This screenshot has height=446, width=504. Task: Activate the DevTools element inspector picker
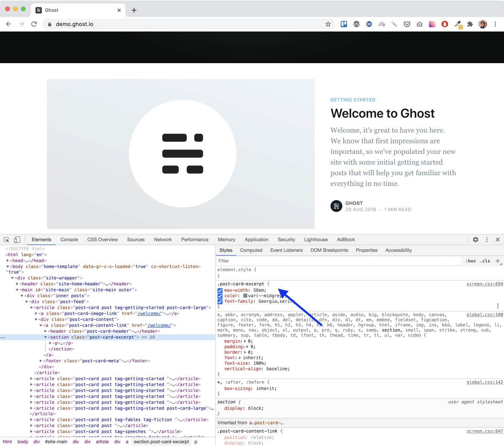click(7, 240)
